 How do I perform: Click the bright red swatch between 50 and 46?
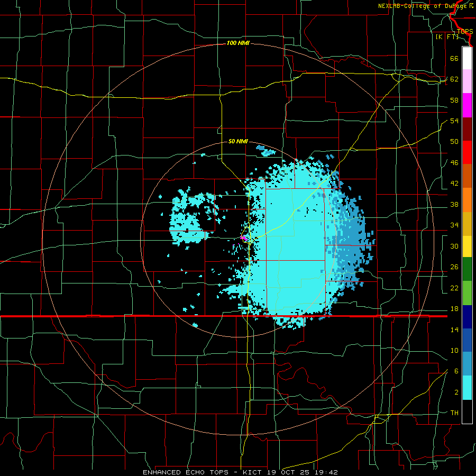point(467,152)
